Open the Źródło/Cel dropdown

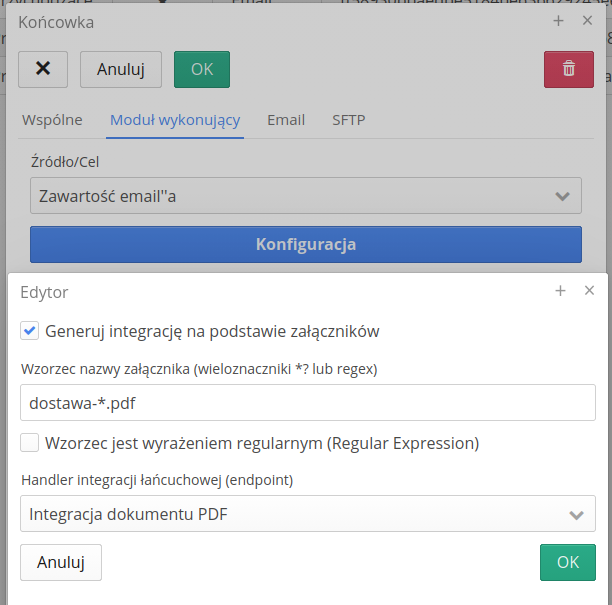click(x=305, y=196)
